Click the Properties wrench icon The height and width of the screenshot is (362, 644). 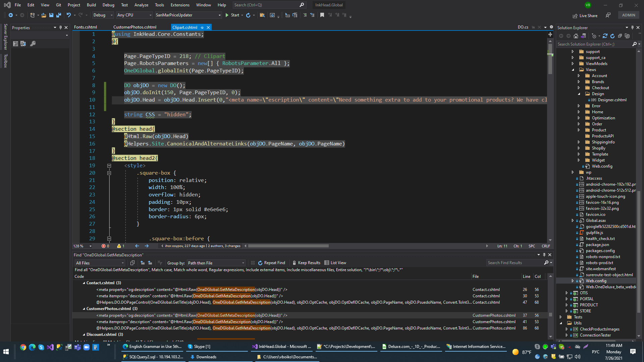[x=33, y=44]
